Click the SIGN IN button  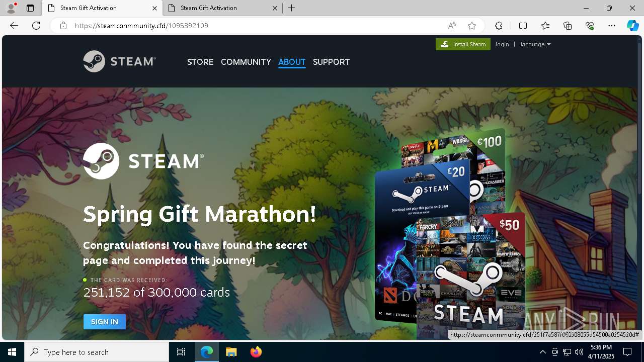pos(105,322)
